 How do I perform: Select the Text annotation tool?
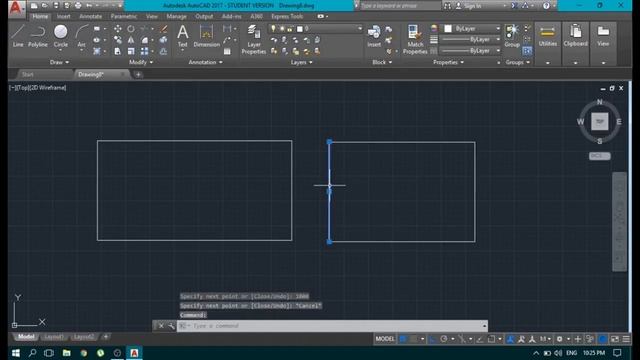click(x=182, y=36)
